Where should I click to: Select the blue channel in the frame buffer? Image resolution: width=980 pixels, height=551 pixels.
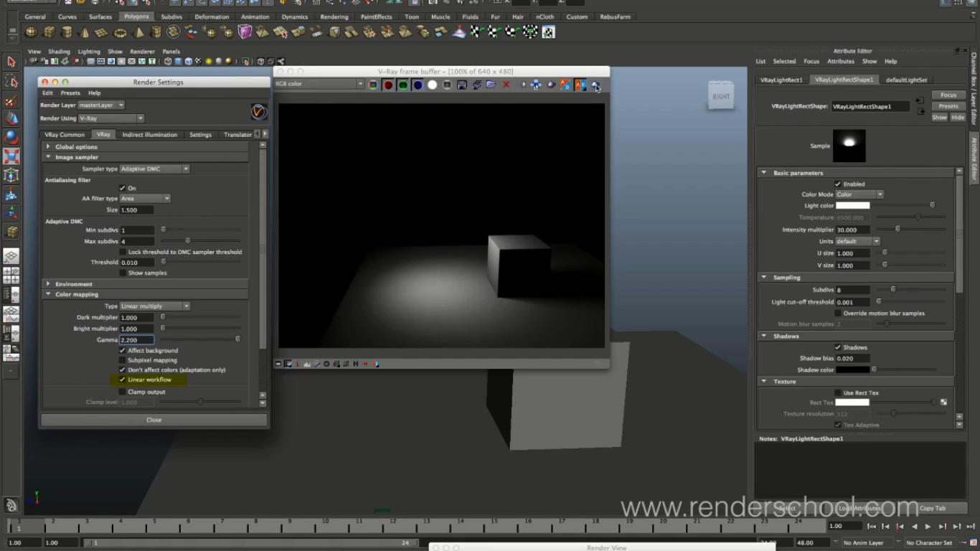click(417, 85)
